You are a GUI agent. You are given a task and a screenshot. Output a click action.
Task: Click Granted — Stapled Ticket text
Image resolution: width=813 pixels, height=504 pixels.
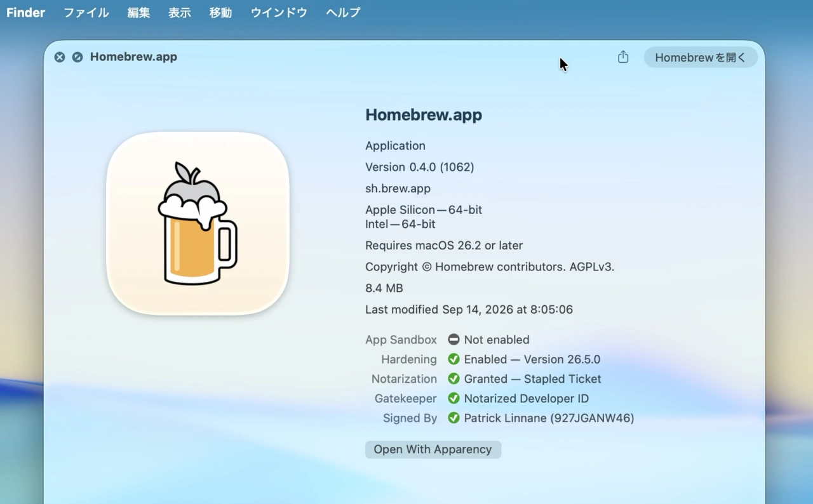click(x=533, y=379)
